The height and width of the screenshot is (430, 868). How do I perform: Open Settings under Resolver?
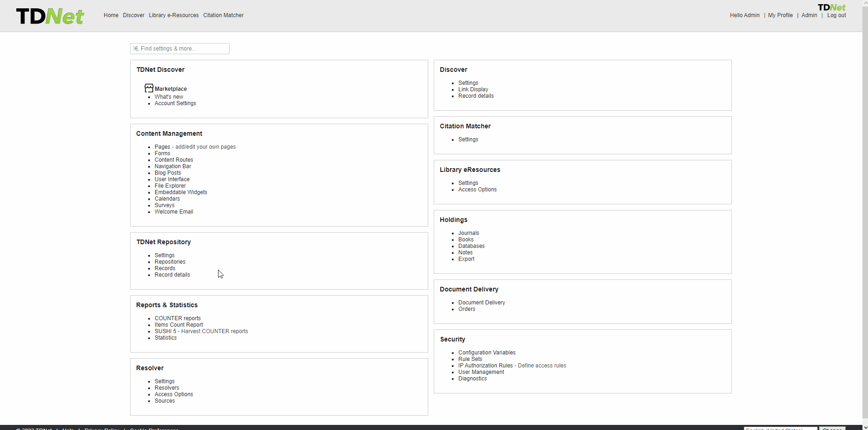tap(165, 381)
